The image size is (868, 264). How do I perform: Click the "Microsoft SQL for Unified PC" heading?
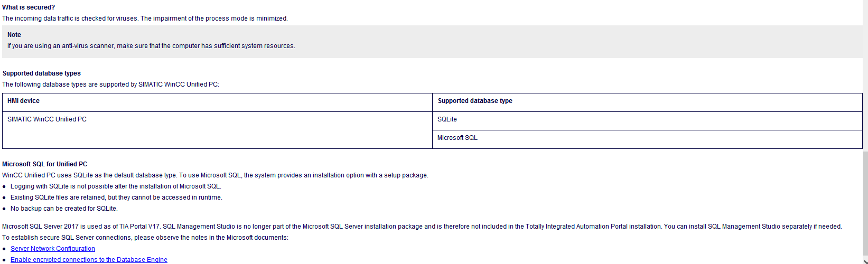[45, 164]
